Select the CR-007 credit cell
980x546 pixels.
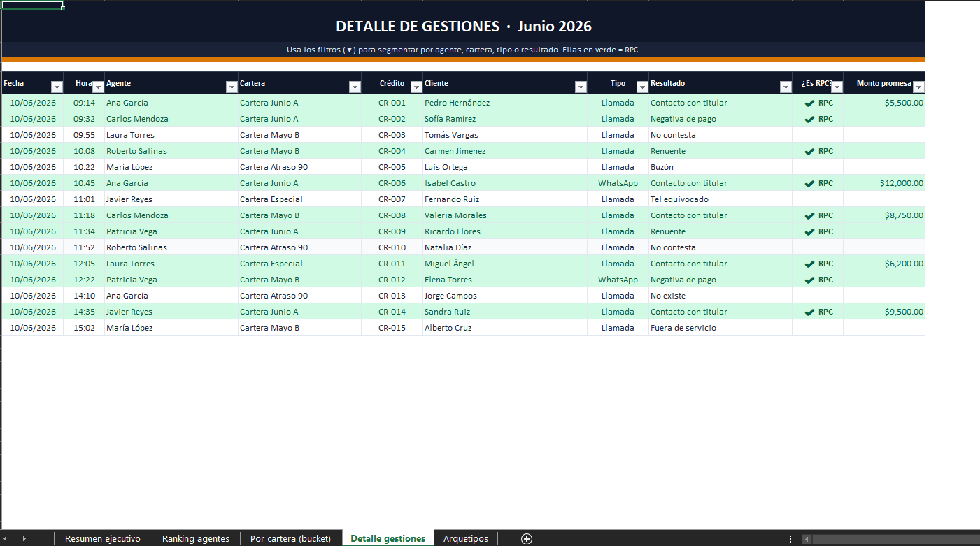tap(392, 199)
